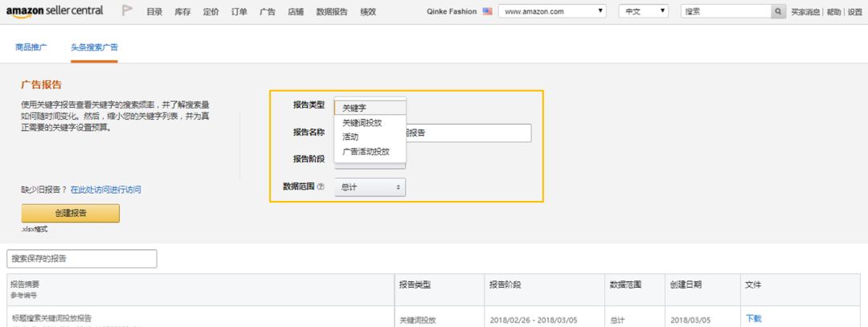Click the US flag icon
This screenshot has width=868, height=327.
pos(487,12)
